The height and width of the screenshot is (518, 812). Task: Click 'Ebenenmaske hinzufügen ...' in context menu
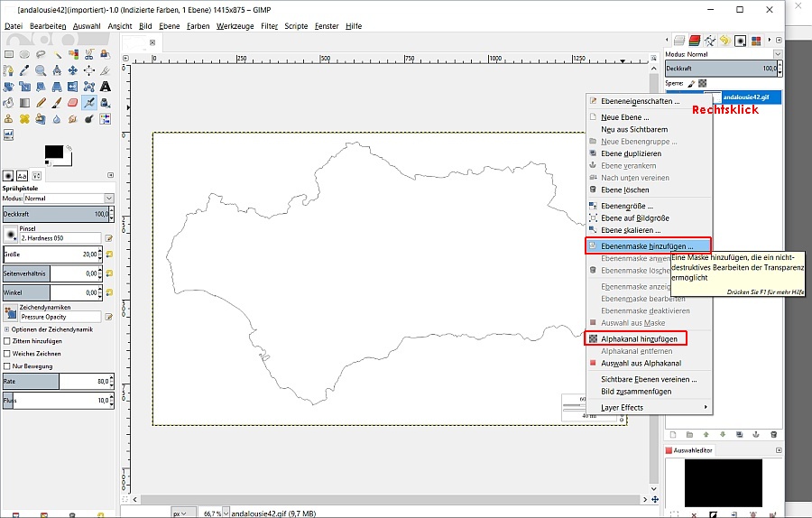647,245
